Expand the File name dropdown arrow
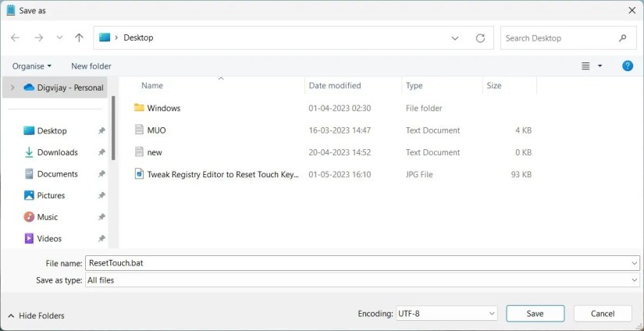The width and height of the screenshot is (644, 331). (635, 263)
